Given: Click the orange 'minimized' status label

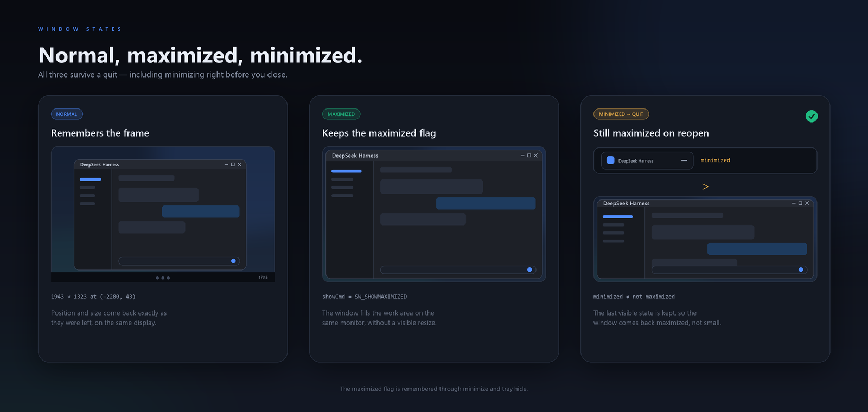Looking at the screenshot, I should [716, 160].
